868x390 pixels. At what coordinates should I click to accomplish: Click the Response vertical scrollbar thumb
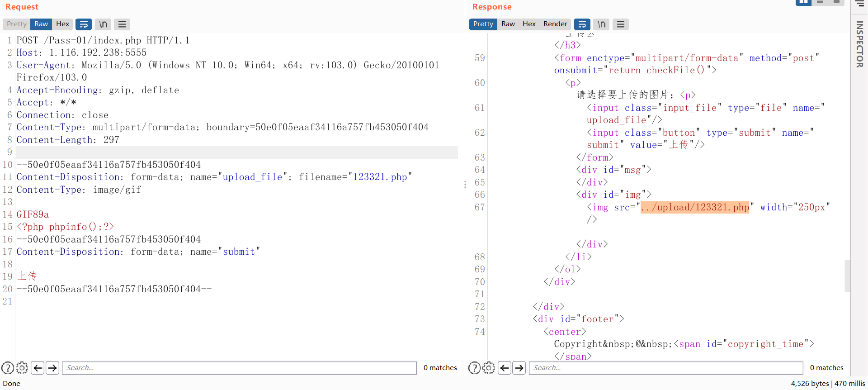pyautogui.click(x=847, y=276)
